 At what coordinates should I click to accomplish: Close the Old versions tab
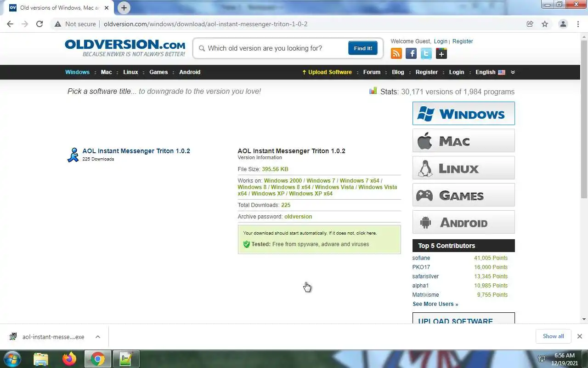tap(107, 8)
